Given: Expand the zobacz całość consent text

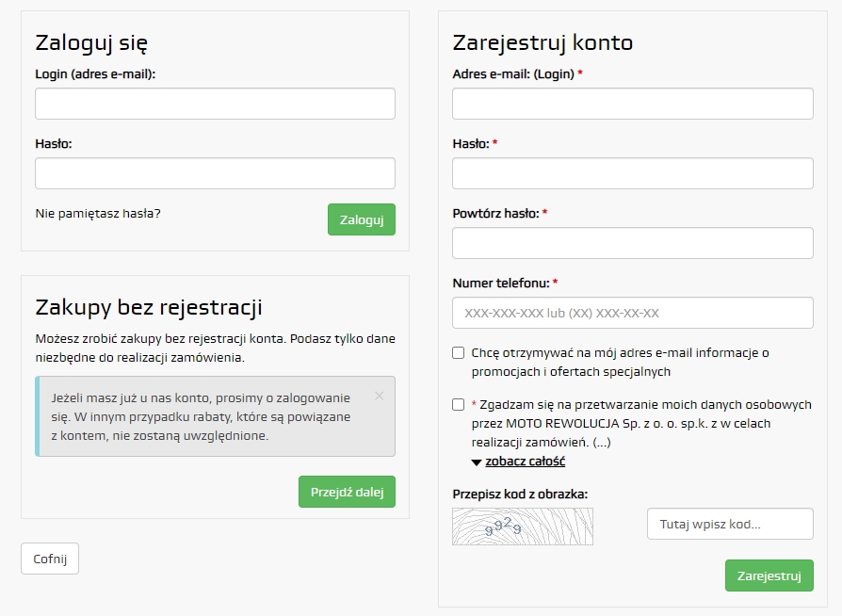Looking at the screenshot, I should coord(526,462).
